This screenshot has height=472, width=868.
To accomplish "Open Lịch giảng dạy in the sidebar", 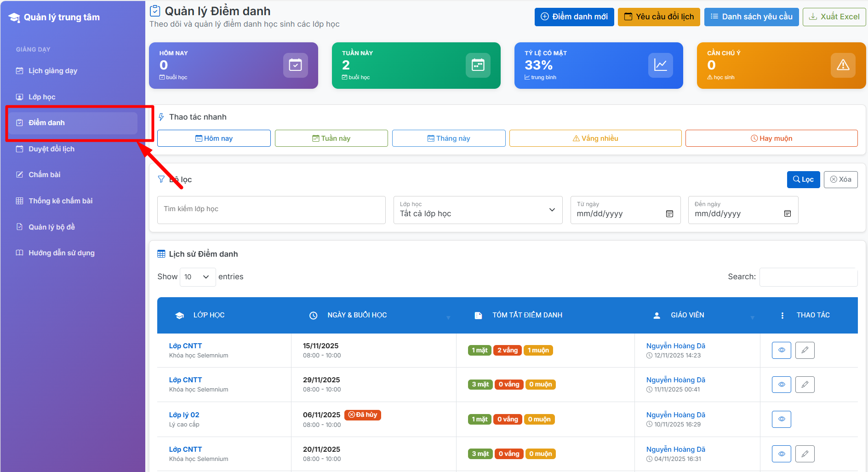I will click(x=53, y=71).
